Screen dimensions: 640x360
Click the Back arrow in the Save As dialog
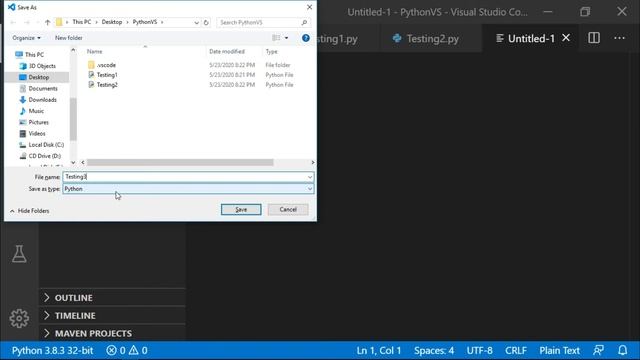click(13, 22)
